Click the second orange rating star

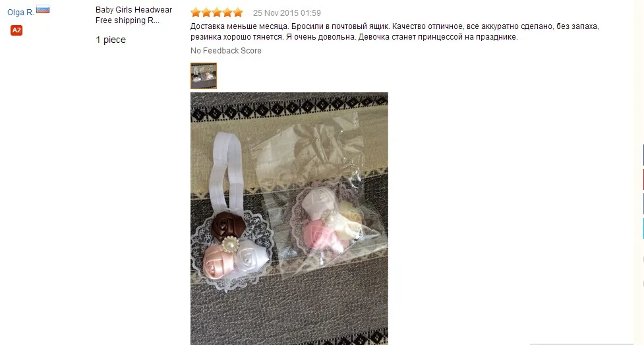[206, 13]
